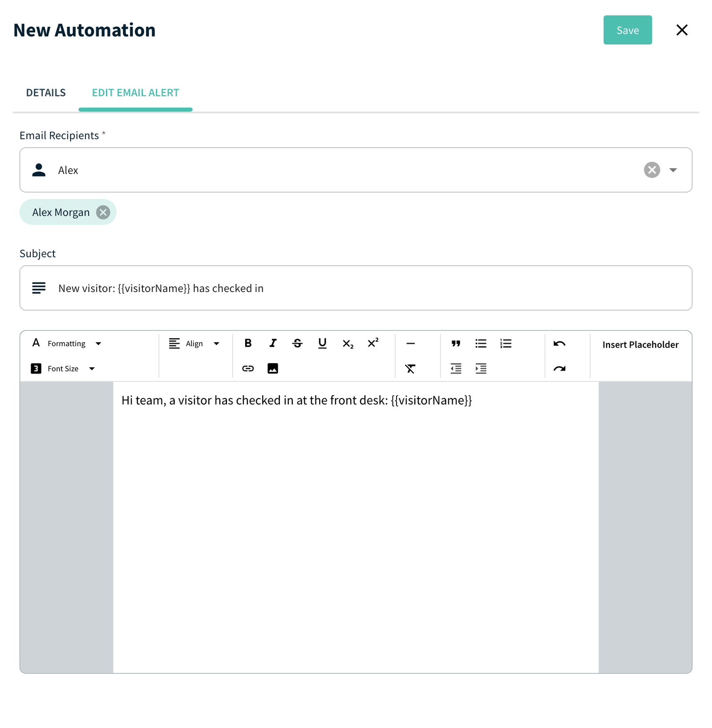Apply superscript formatting
The width and height of the screenshot is (712, 728).
pos(373,344)
